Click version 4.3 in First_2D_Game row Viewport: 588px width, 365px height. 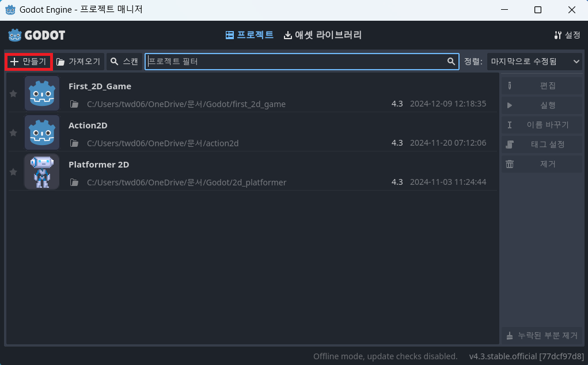point(397,104)
